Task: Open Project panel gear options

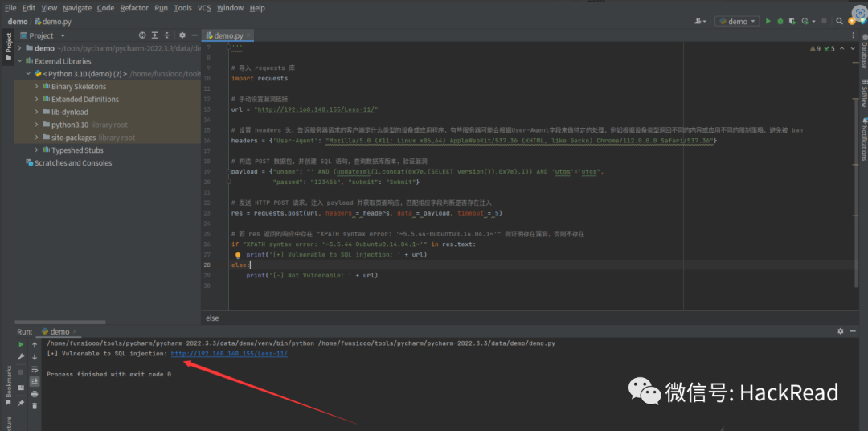Action: click(182, 35)
